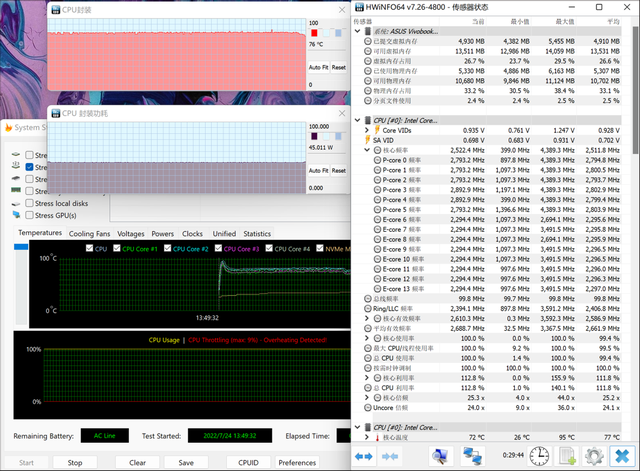The width and height of the screenshot is (640, 471).
Task: Toggle the CPU Core #1 graph checkbox
Action: [x=115, y=248]
